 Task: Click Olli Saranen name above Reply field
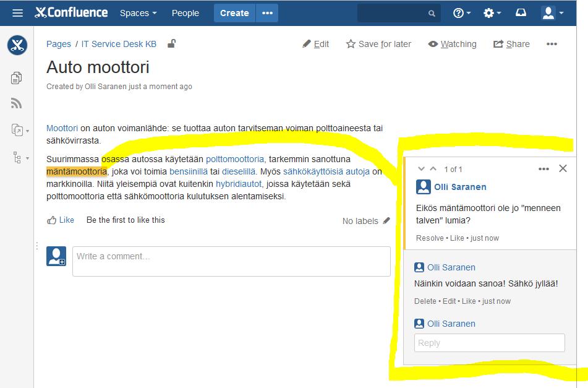[451, 324]
